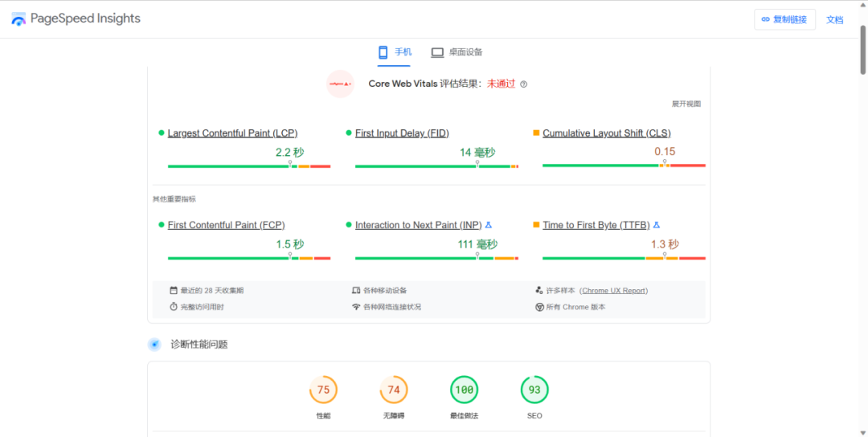Click the TTFB distribution bar
This screenshot has width=868, height=437.
[x=624, y=258]
